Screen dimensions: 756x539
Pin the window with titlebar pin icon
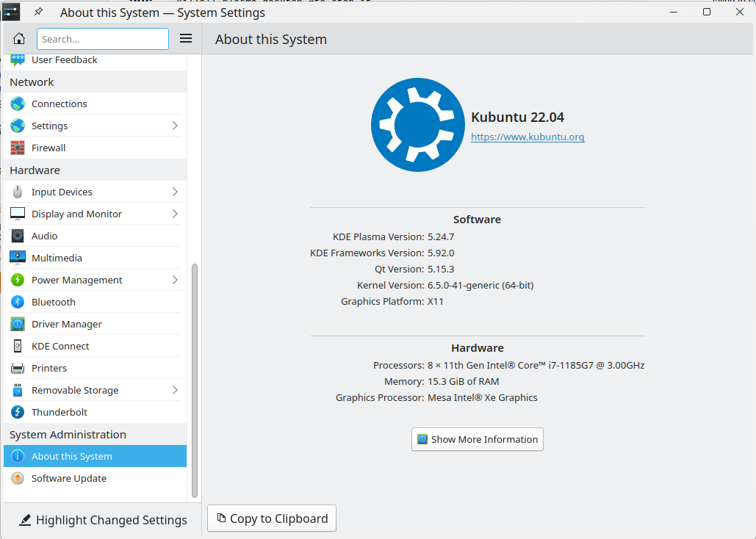[38, 12]
